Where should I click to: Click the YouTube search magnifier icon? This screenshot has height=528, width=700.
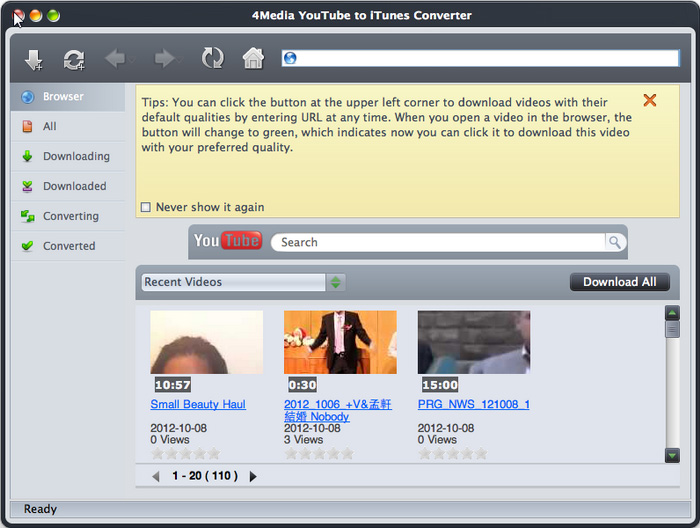[614, 242]
